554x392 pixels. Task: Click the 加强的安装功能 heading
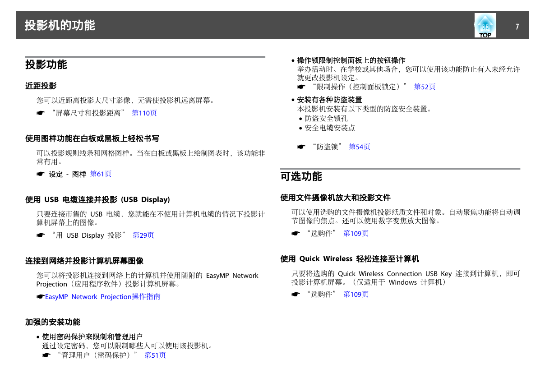pyautogui.click(x=53, y=322)
